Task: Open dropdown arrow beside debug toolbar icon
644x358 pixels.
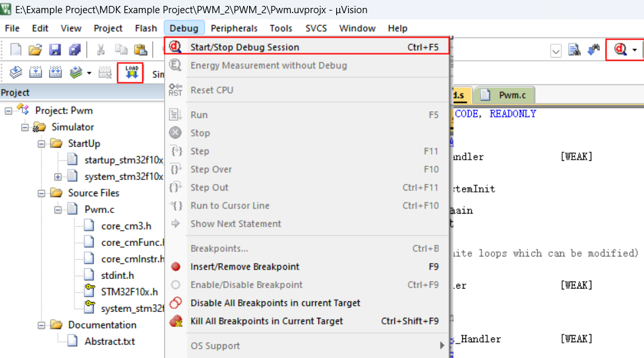Action: click(635, 50)
